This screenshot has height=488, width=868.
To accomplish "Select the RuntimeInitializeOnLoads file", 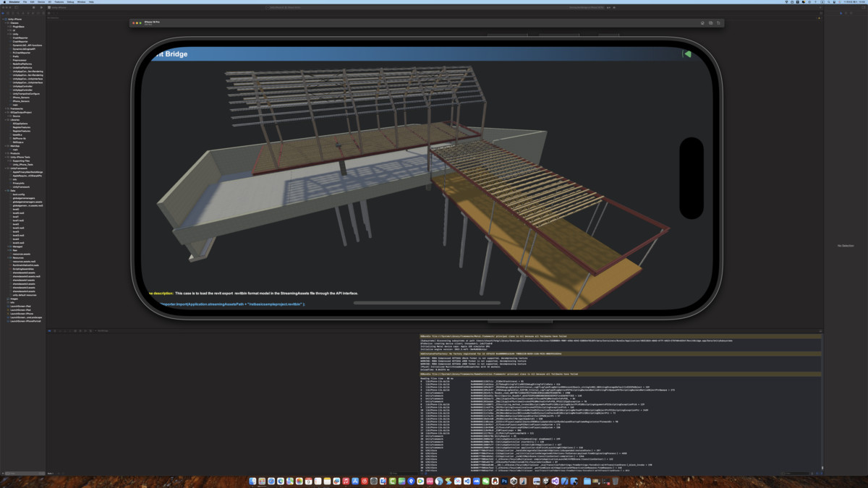I will 25,265.
